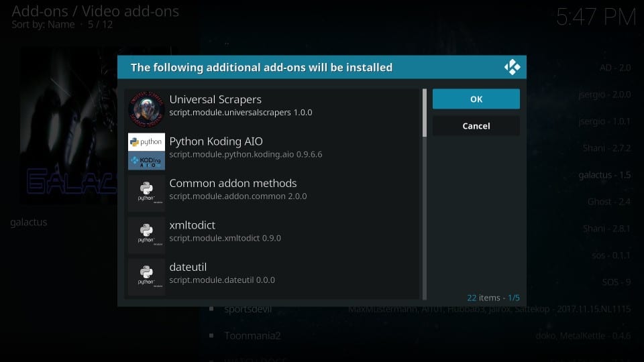Click the galactus addon artwork thumbnail
644x362 pixels.
click(x=68, y=125)
